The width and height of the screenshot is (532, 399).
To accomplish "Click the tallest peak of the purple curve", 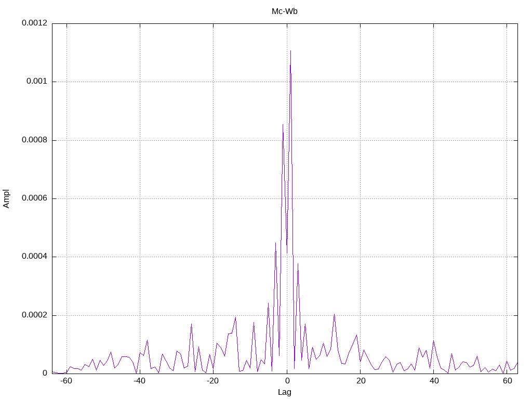I will 291,51.
